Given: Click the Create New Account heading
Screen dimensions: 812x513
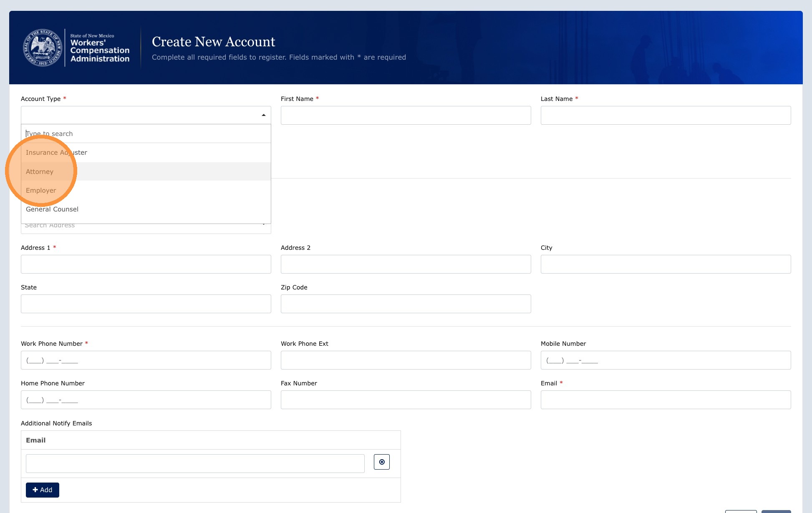Looking at the screenshot, I should [x=213, y=42].
